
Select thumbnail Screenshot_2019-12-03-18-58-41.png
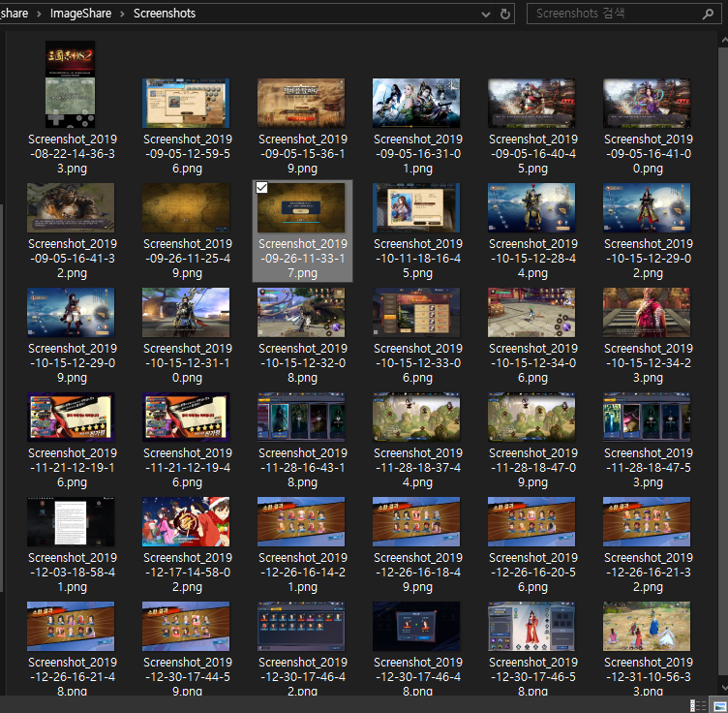[71, 521]
